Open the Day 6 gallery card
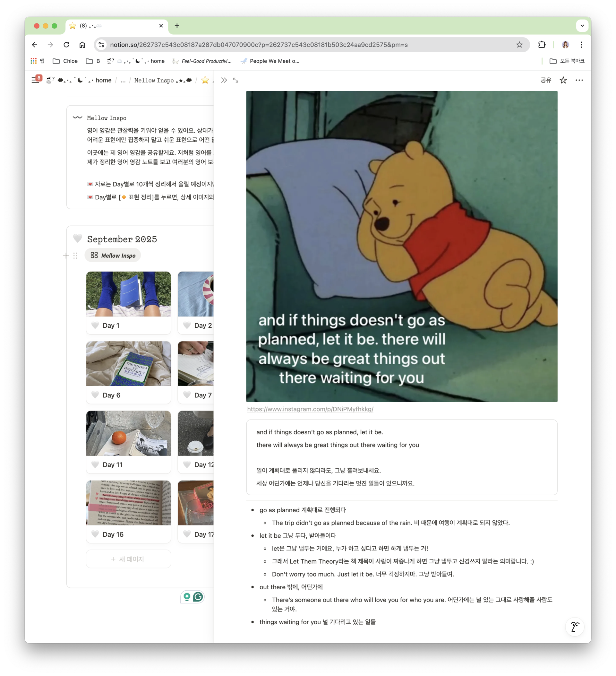Image resolution: width=616 pixels, height=676 pixels. click(x=128, y=372)
